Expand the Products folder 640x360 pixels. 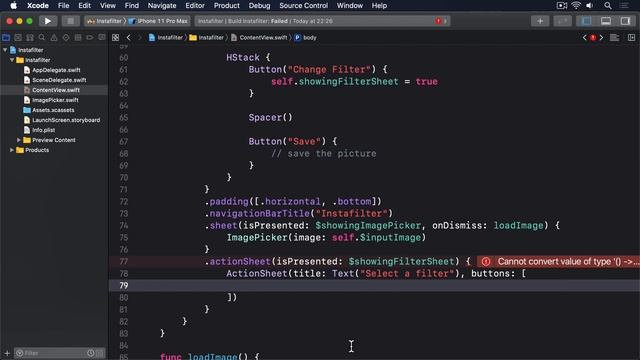(12, 150)
